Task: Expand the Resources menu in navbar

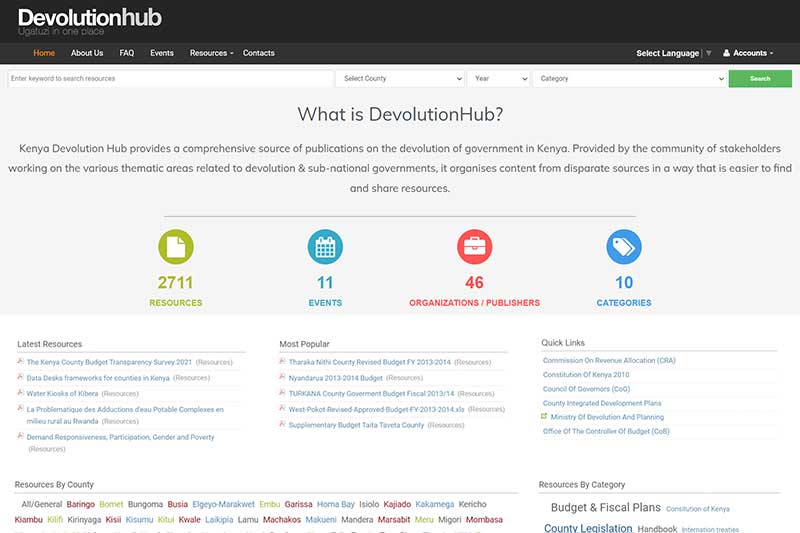Action: [211, 53]
